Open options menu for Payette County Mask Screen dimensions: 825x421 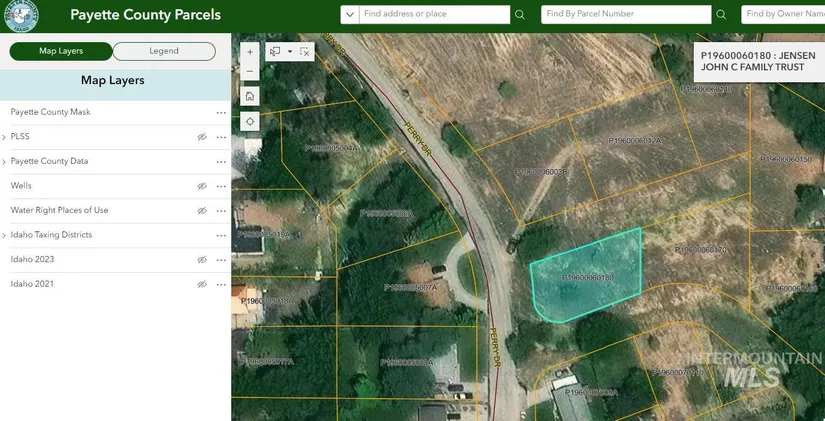point(221,113)
